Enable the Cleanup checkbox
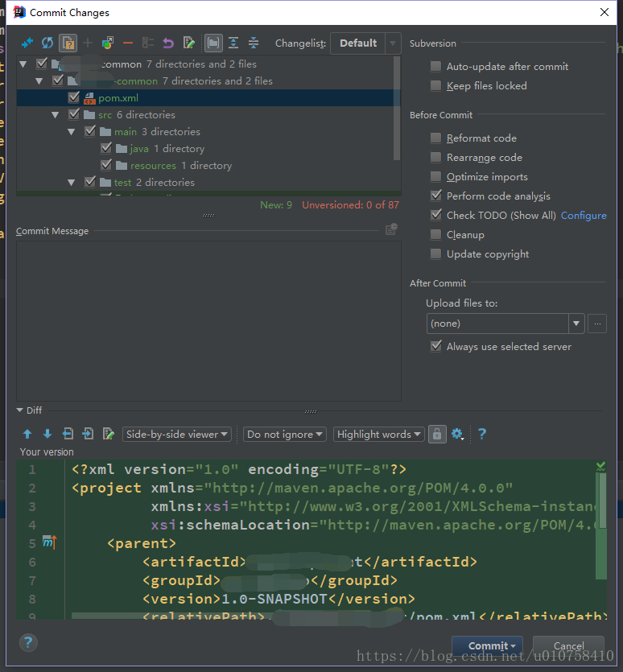This screenshot has height=672, width=623. tap(435, 234)
